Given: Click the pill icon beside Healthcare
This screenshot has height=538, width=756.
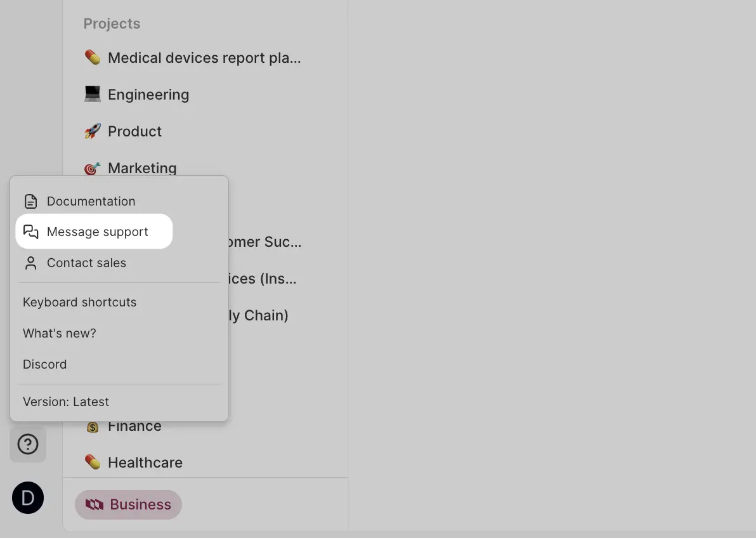Looking at the screenshot, I should point(93,463).
